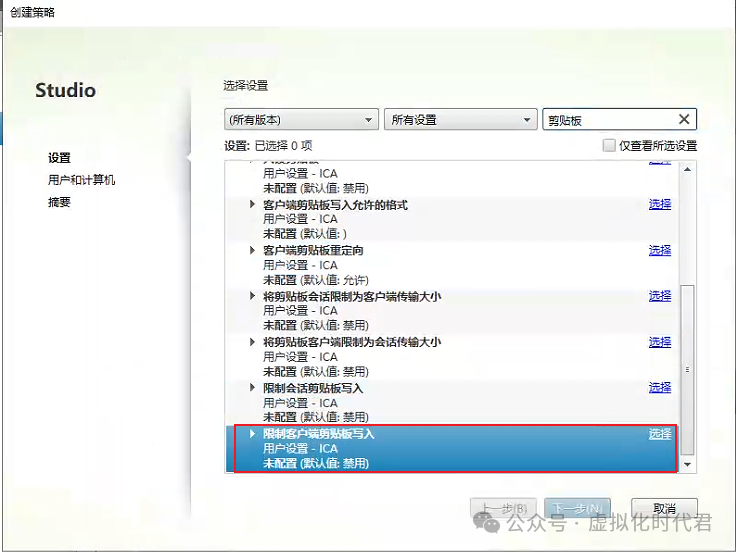Click the 下一步(N) button

tap(577, 508)
